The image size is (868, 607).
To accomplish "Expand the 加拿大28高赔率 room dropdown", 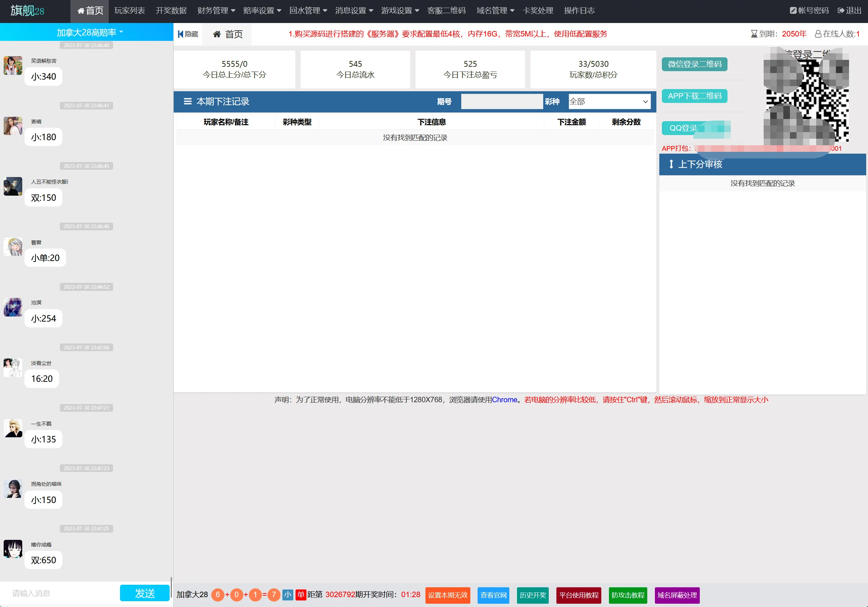I will pyautogui.click(x=89, y=32).
